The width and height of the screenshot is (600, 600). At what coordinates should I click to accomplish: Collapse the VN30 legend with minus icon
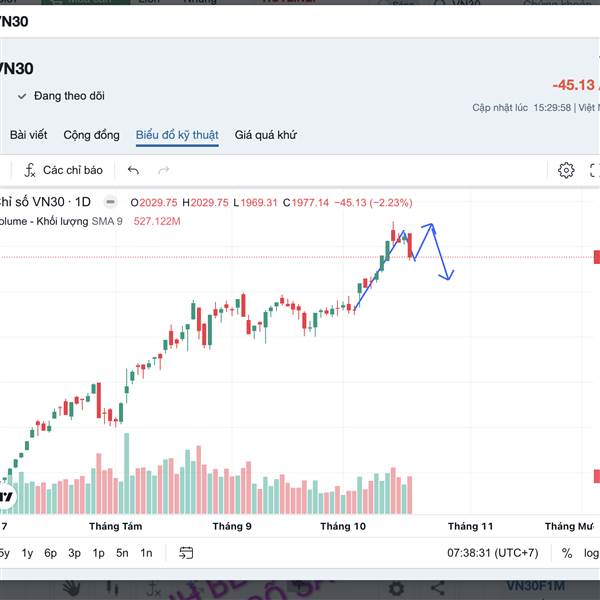point(109,202)
